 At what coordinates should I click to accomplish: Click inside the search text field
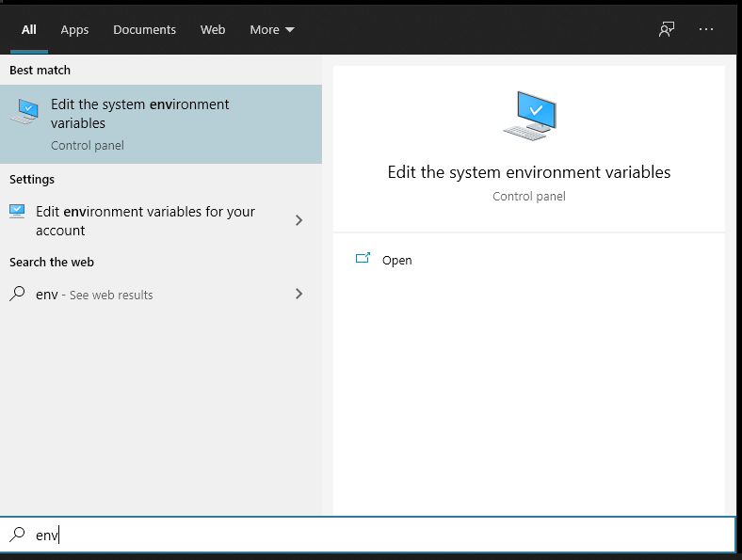(x=377, y=535)
